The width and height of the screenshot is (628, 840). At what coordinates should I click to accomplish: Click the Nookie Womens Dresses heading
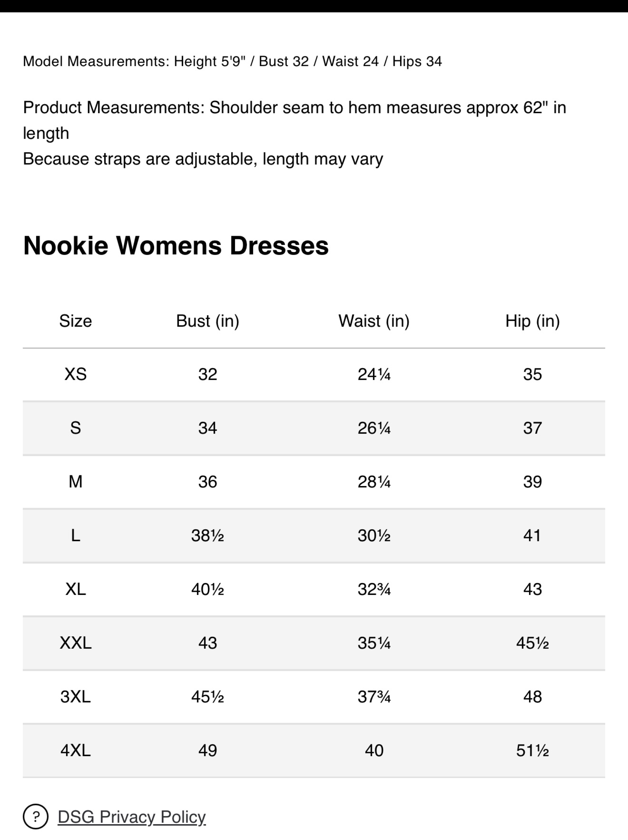(176, 246)
